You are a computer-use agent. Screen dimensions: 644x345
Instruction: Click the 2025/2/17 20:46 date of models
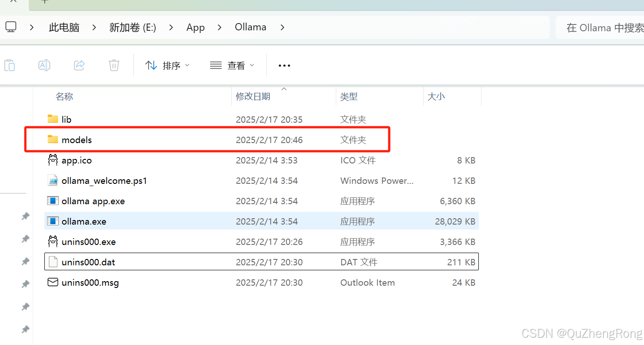(269, 140)
